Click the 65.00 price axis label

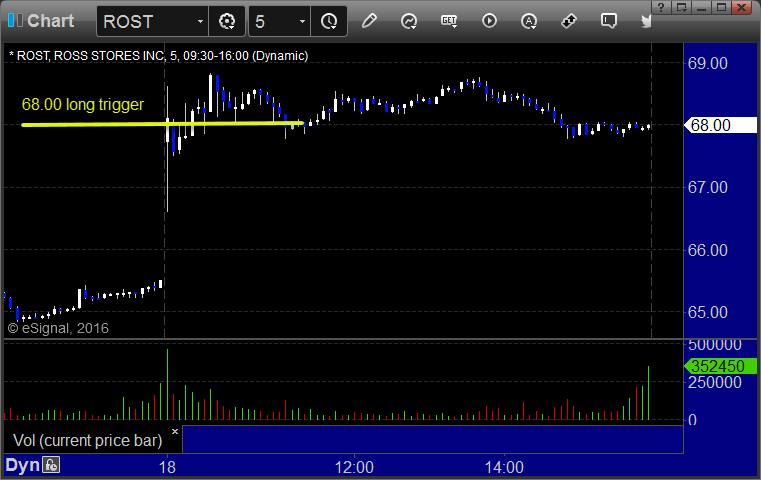[708, 312]
